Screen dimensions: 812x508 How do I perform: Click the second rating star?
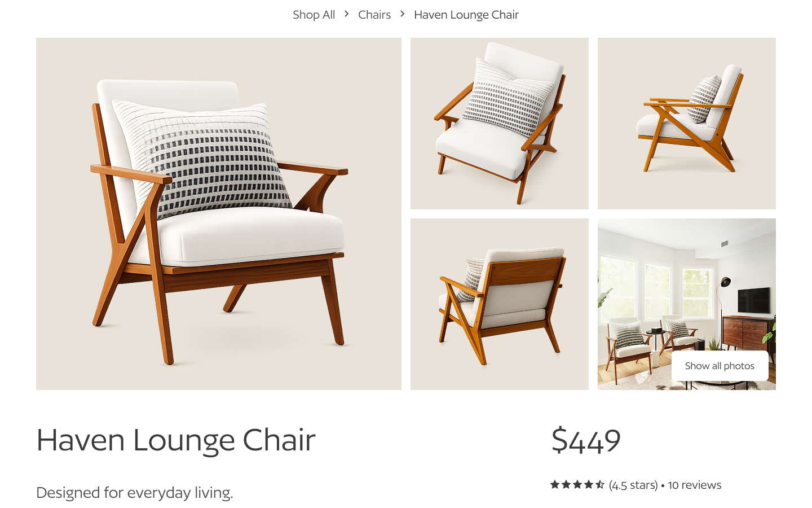point(566,484)
